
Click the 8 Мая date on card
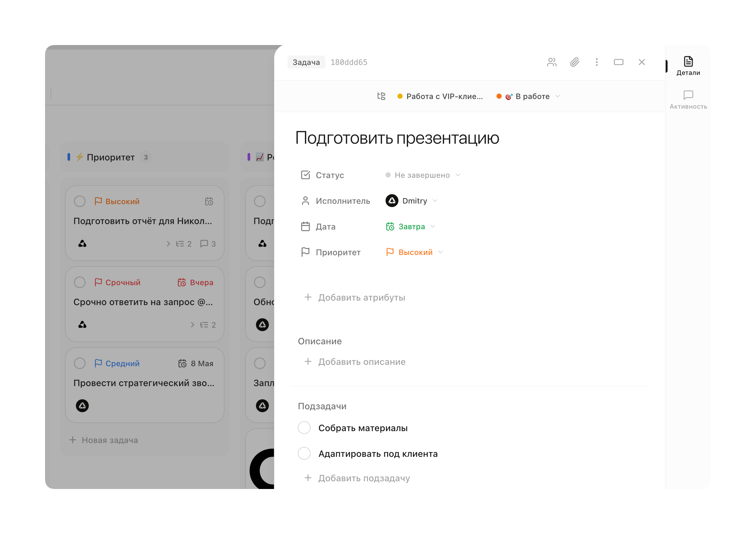coord(196,363)
